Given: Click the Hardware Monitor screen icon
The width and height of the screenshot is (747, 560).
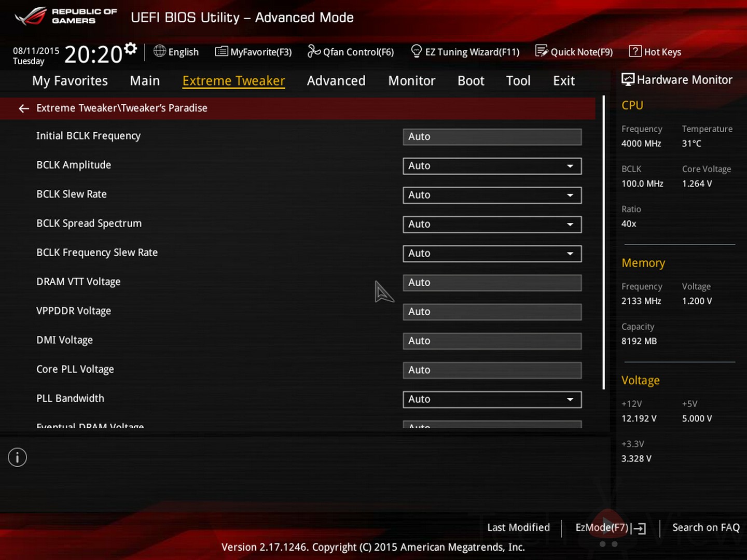Looking at the screenshot, I should [628, 79].
